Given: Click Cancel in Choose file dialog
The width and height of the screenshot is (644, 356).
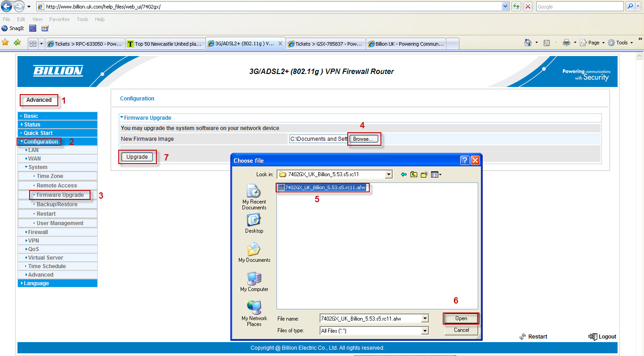Looking at the screenshot, I should (461, 330).
